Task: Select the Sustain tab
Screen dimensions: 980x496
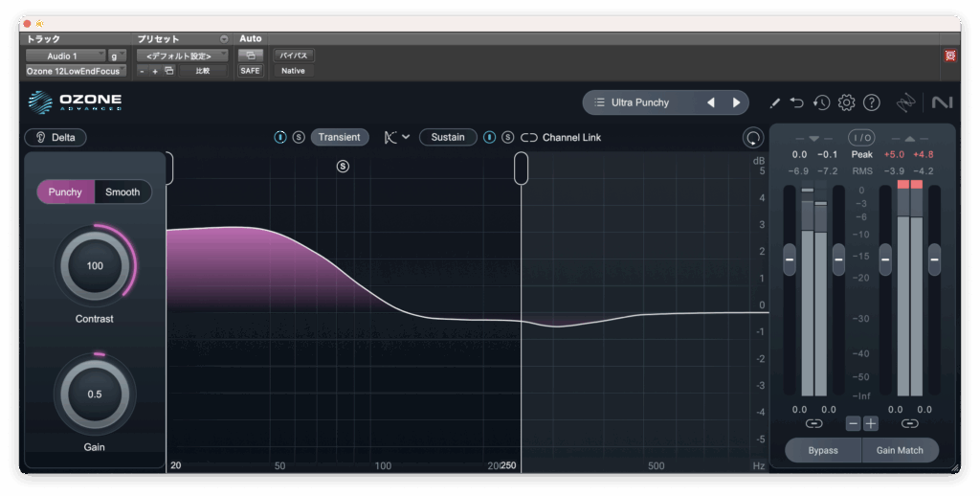Action: pos(447,137)
